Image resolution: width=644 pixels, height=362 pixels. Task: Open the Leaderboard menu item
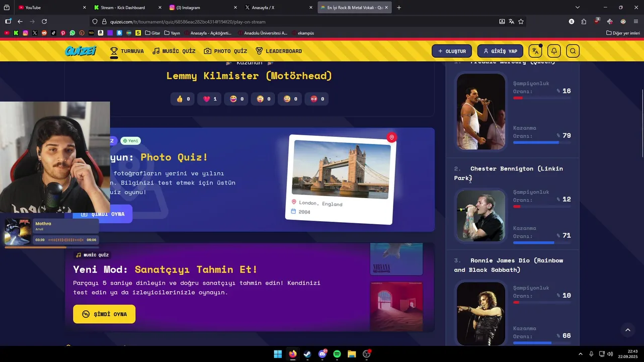coord(279,51)
